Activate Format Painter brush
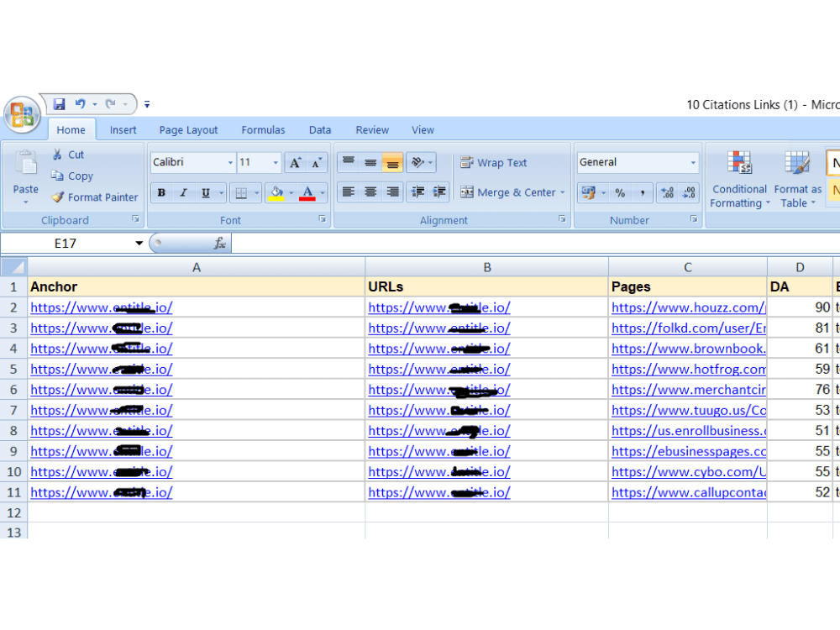Image resolution: width=840 pixels, height=630 pixels. [x=95, y=197]
